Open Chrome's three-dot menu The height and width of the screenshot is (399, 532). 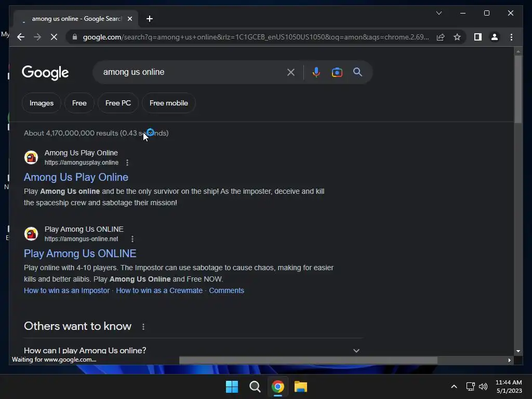511,37
